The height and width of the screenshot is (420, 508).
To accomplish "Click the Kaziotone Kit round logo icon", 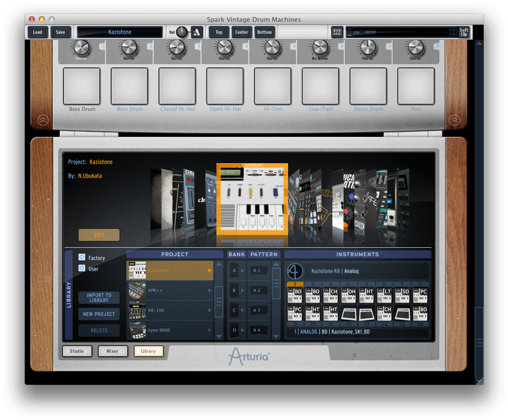I will point(295,271).
